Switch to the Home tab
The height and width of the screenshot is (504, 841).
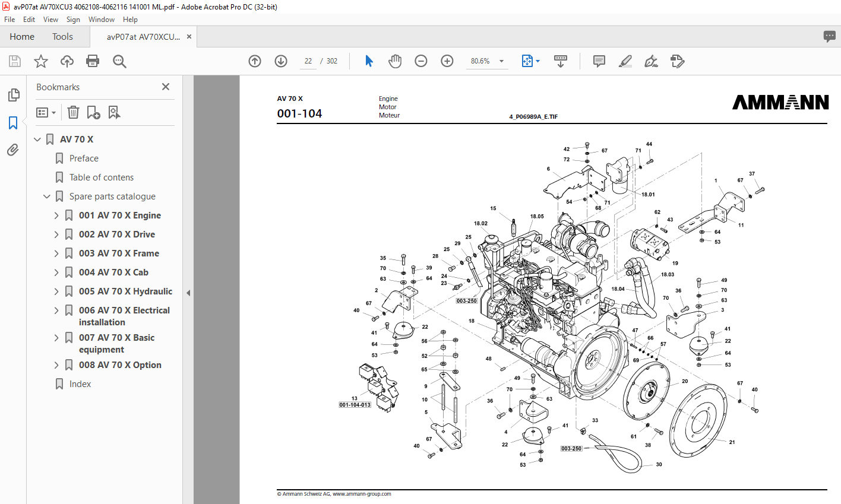tap(22, 37)
